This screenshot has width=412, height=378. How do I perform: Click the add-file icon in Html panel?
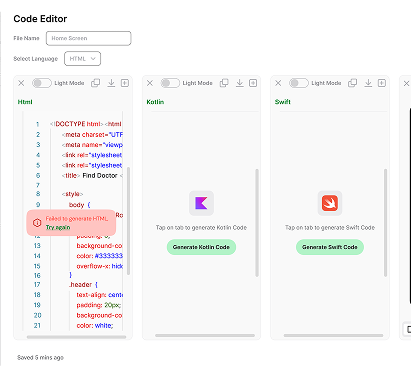point(125,83)
